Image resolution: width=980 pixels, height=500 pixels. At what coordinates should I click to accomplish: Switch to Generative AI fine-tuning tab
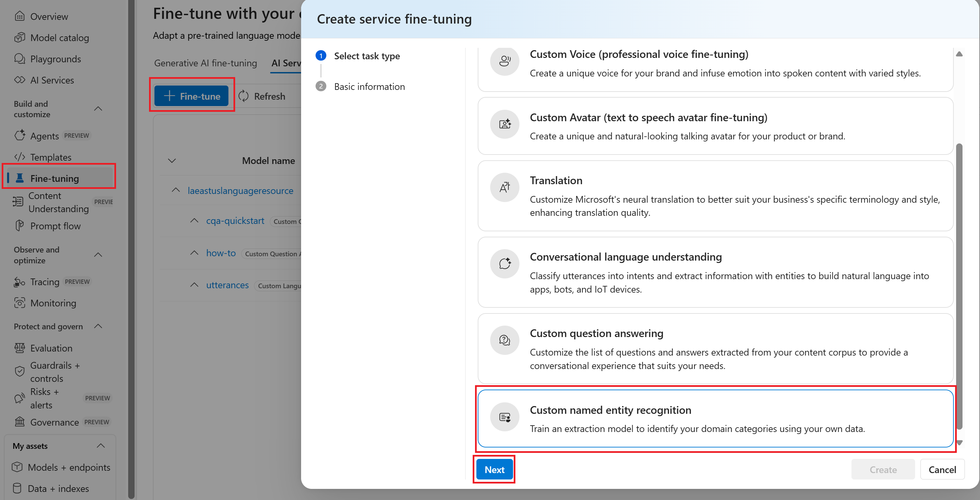pos(206,63)
